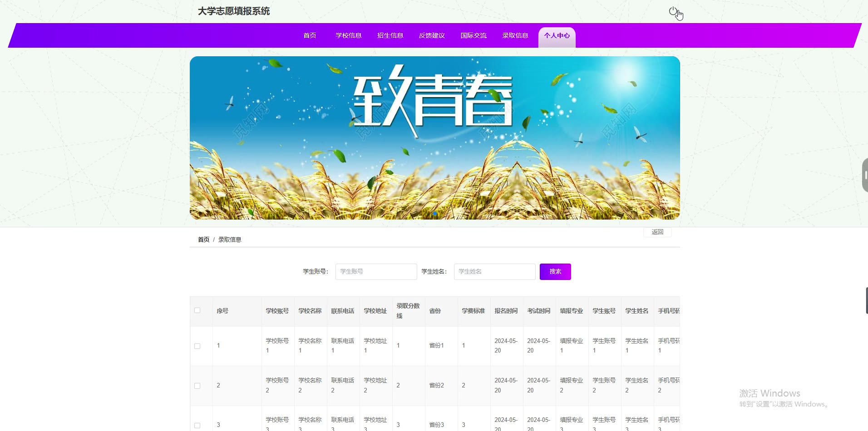This screenshot has height=431, width=868.
Task: Open the 反馈建议 navigation tab
Action: pos(432,35)
